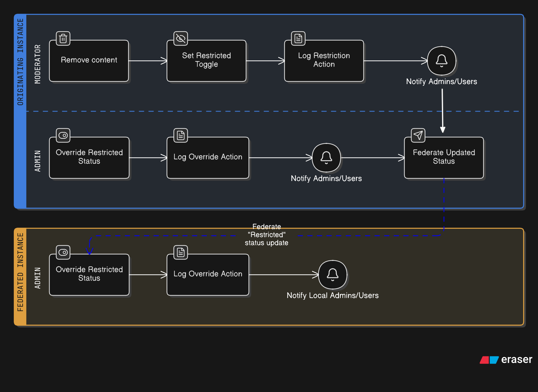538x392 pixels.
Task: Click the Notify Local Admins/Users text label
Action: coord(333,295)
